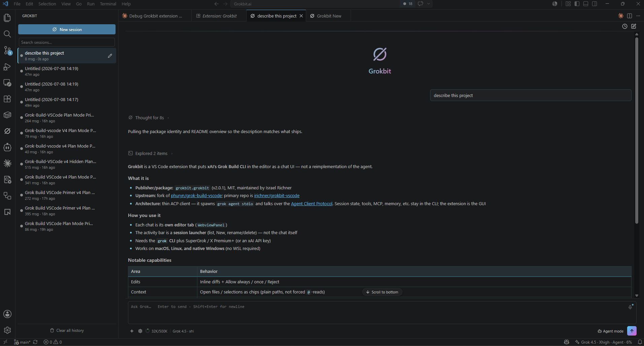Expand the 'Thought for 8s' section

click(x=149, y=118)
